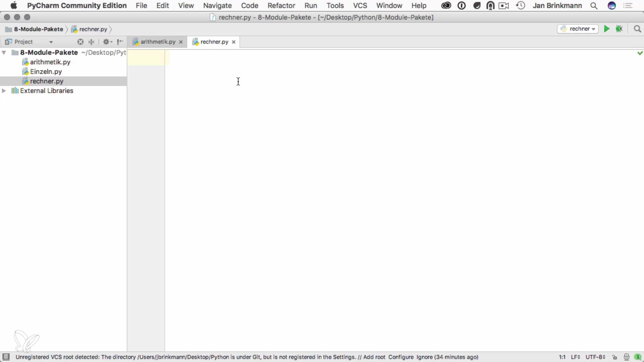
Task: Open the rechner run configuration dropdown
Action: point(578,29)
